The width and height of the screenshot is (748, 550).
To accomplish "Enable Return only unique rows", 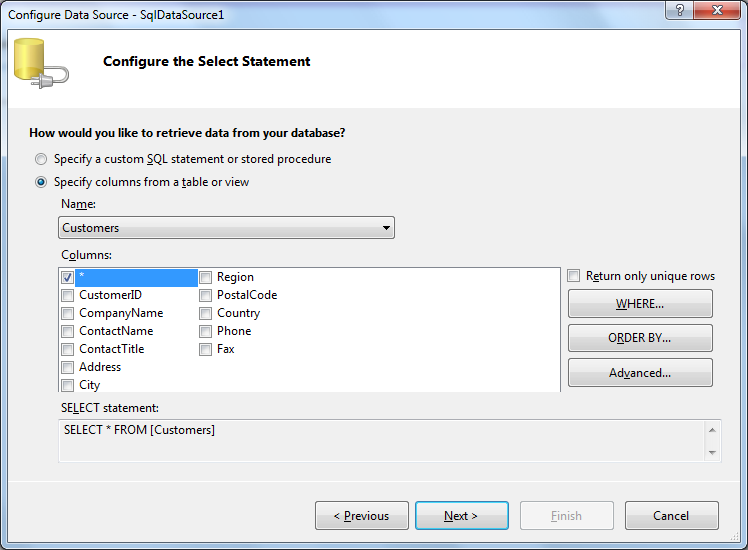I will pyautogui.click(x=574, y=276).
